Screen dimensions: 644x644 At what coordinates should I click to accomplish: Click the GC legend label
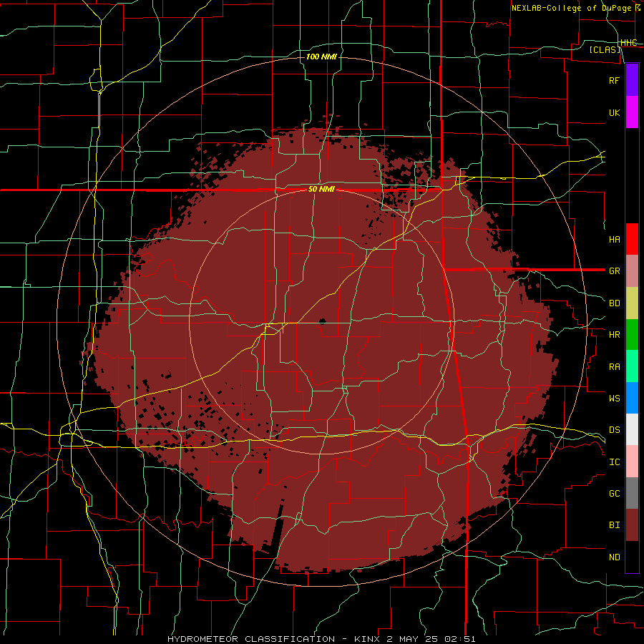pyautogui.click(x=614, y=494)
